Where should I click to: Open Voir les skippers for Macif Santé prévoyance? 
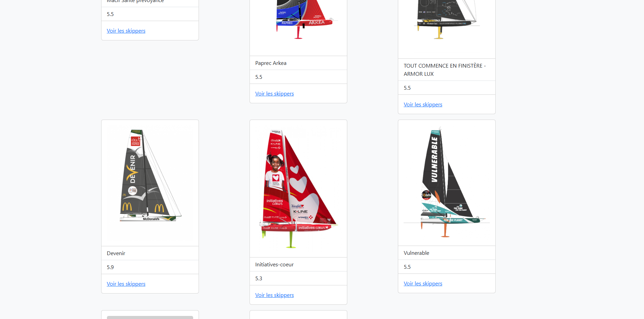pyautogui.click(x=126, y=31)
